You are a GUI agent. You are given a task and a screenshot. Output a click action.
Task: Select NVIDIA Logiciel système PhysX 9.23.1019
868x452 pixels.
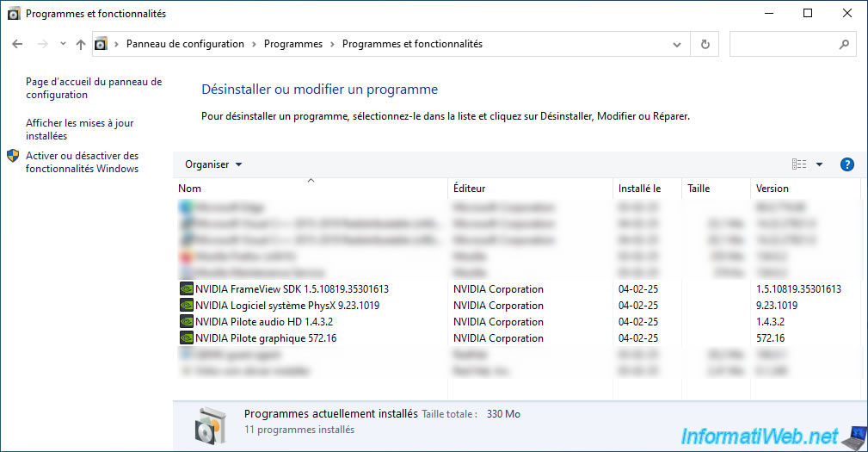click(287, 306)
